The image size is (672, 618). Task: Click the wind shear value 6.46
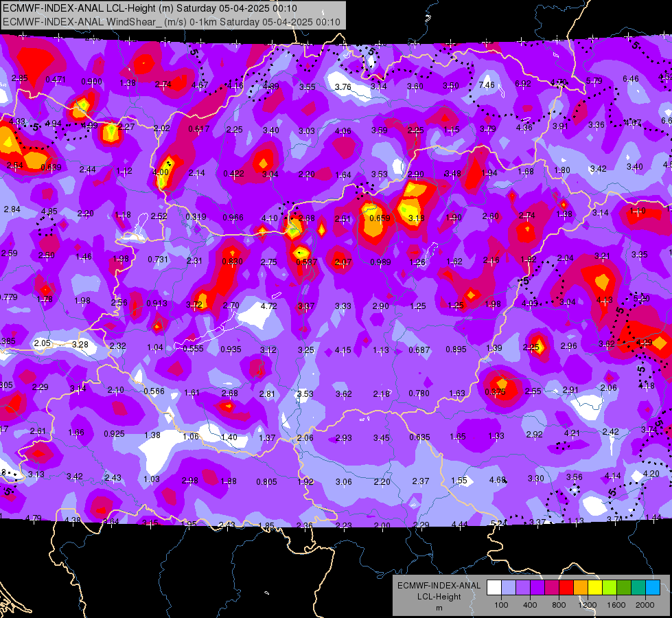[630, 79]
